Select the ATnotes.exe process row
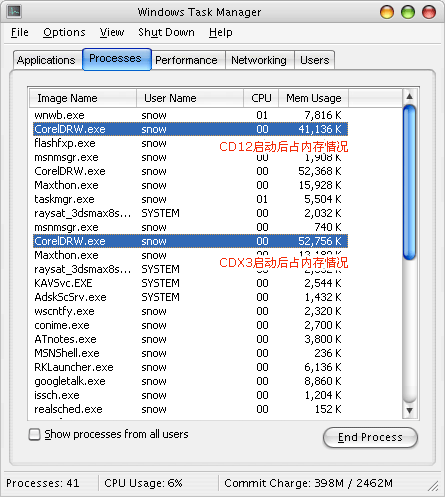The width and height of the screenshot is (445, 497). point(190,339)
